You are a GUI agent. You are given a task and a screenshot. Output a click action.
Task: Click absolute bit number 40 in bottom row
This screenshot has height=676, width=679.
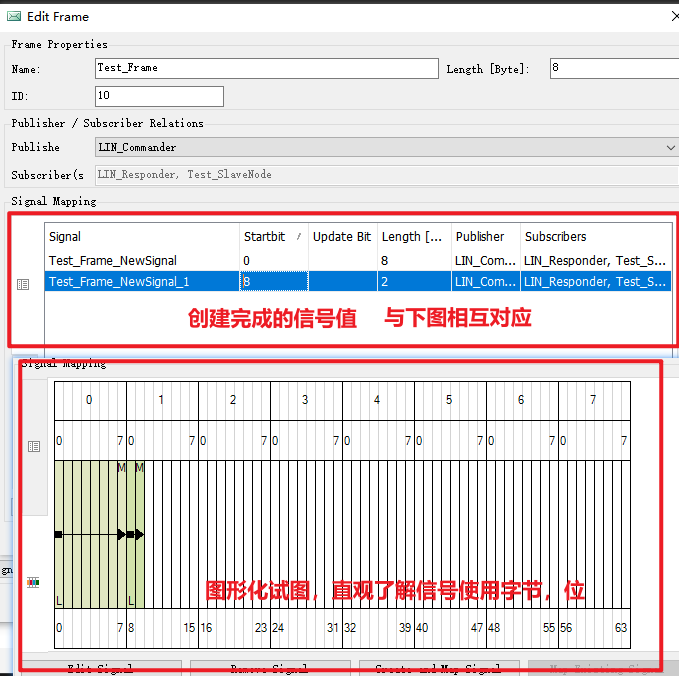pos(422,628)
